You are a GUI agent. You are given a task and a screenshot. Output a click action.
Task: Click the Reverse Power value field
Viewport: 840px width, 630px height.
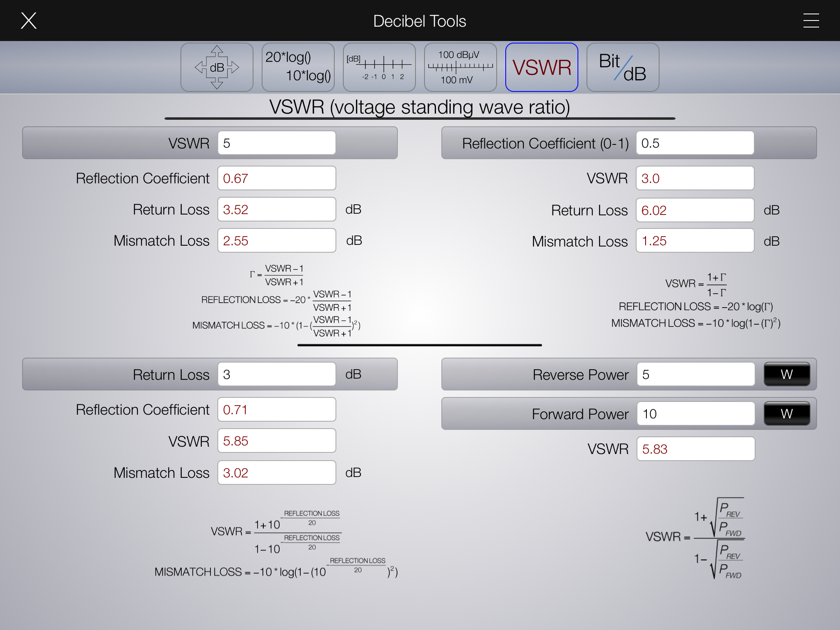696,374
